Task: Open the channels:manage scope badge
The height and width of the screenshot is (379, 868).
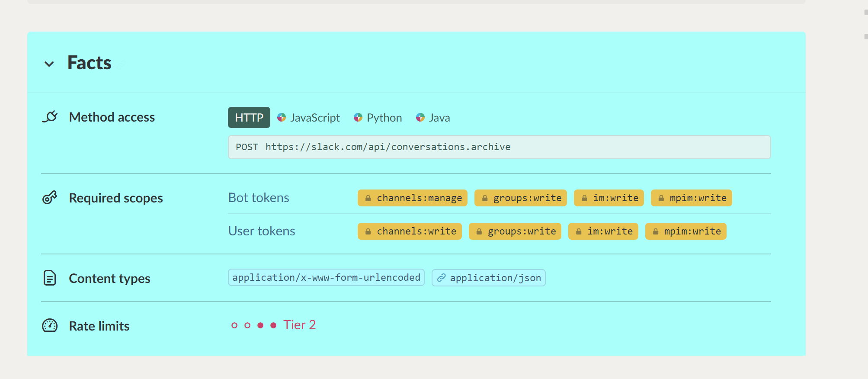Action: pos(413,198)
